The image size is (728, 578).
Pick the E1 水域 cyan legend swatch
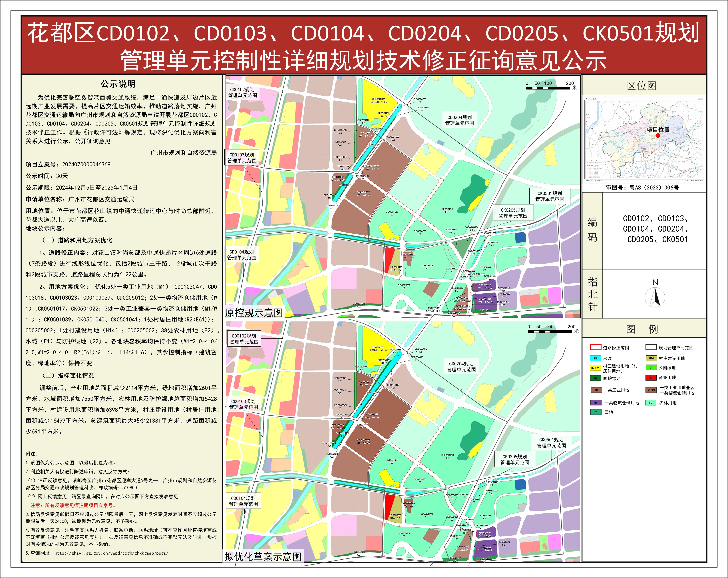pos(595,358)
